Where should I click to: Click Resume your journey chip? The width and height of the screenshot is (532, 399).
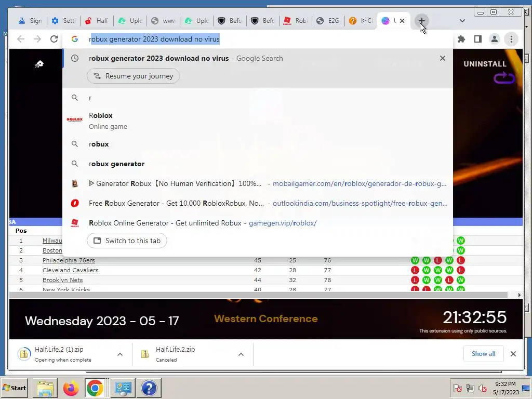click(133, 76)
